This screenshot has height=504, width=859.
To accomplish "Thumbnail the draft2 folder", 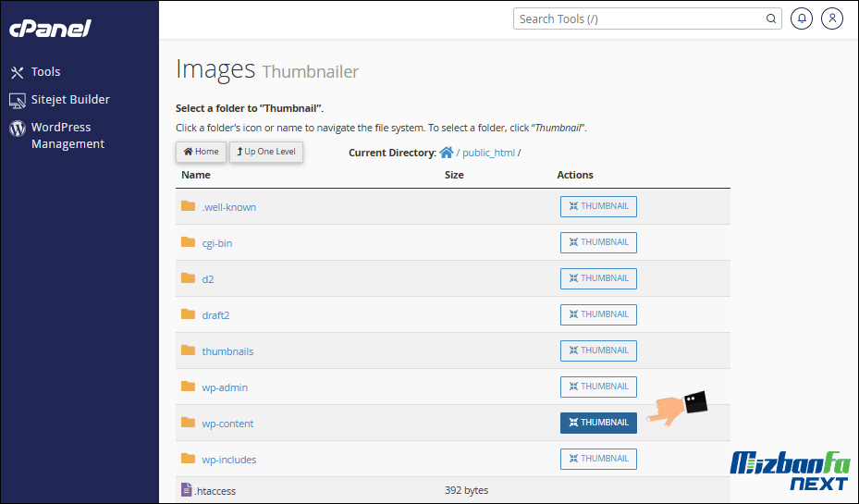I will tap(598, 314).
